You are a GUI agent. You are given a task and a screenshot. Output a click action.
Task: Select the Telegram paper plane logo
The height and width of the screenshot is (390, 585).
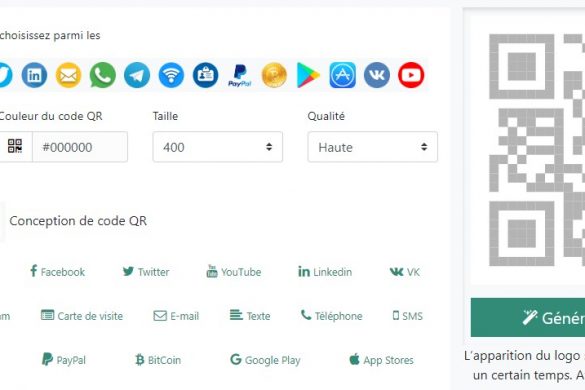137,75
